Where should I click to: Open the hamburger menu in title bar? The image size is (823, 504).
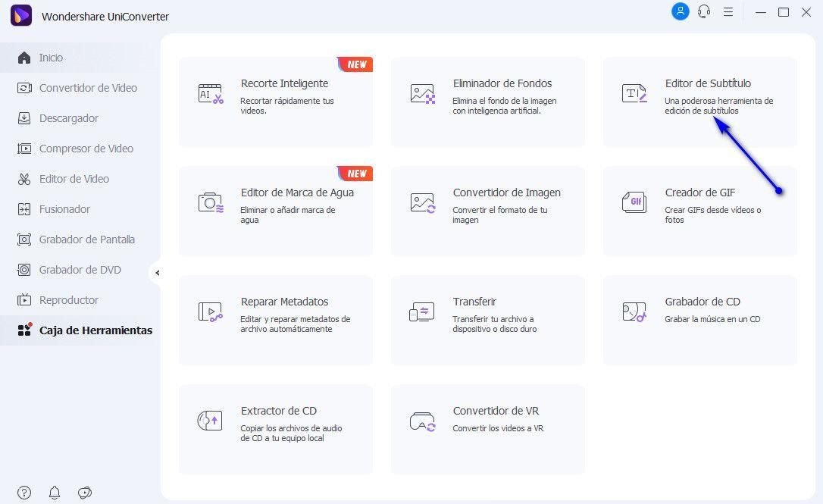pyautogui.click(x=728, y=12)
